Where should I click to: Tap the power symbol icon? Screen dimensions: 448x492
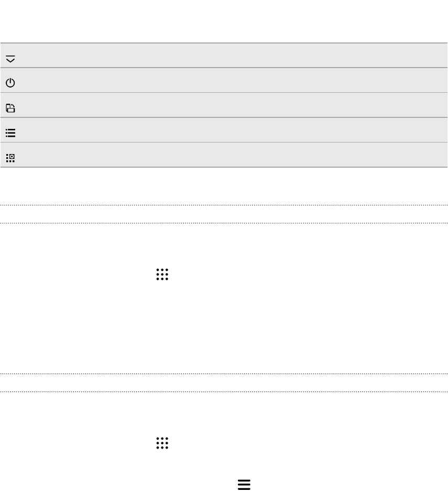click(10, 82)
